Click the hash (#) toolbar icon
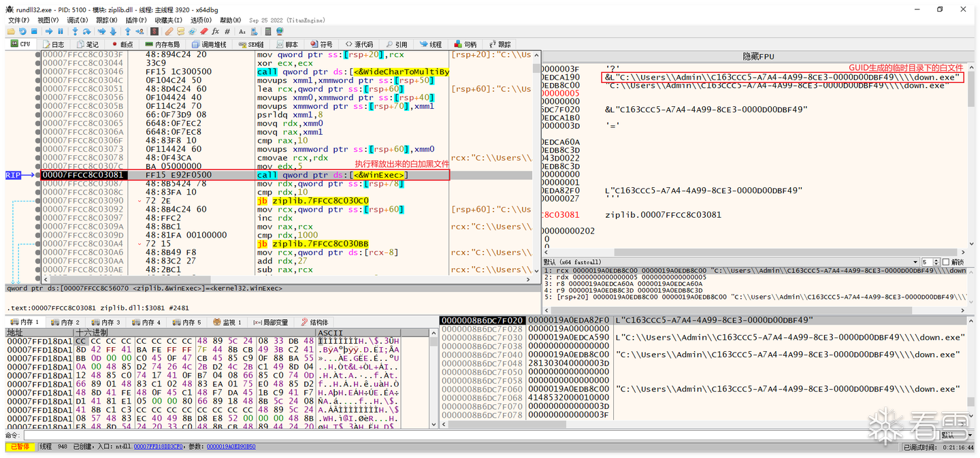980x458 pixels. [x=227, y=31]
